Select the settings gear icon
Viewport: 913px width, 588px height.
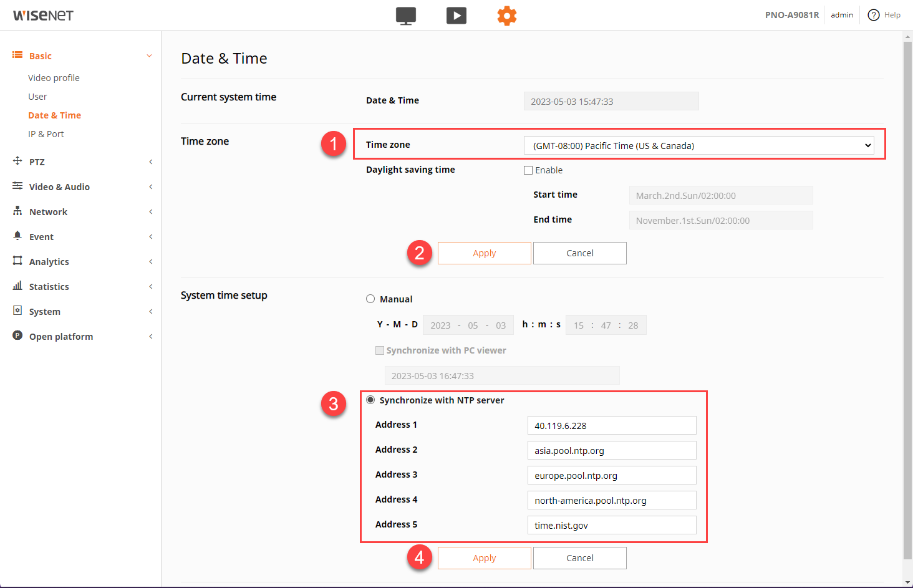507,16
